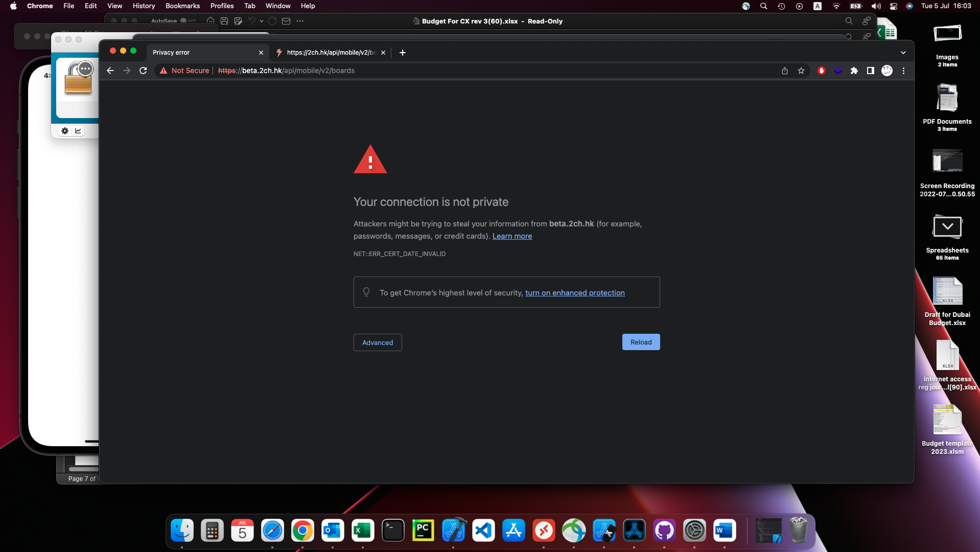Open the History menu
The image size is (980, 552).
[144, 6]
